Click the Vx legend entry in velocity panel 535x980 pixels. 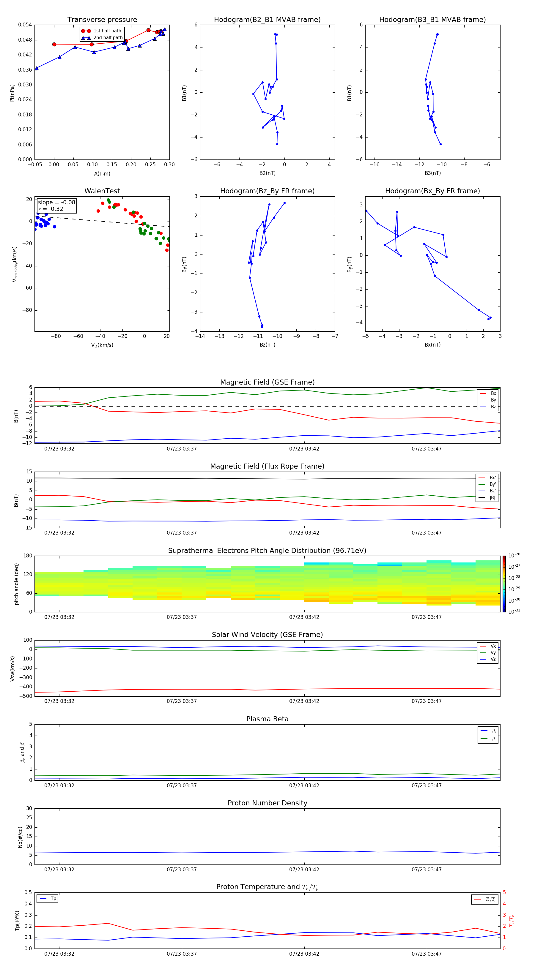pos(488,646)
